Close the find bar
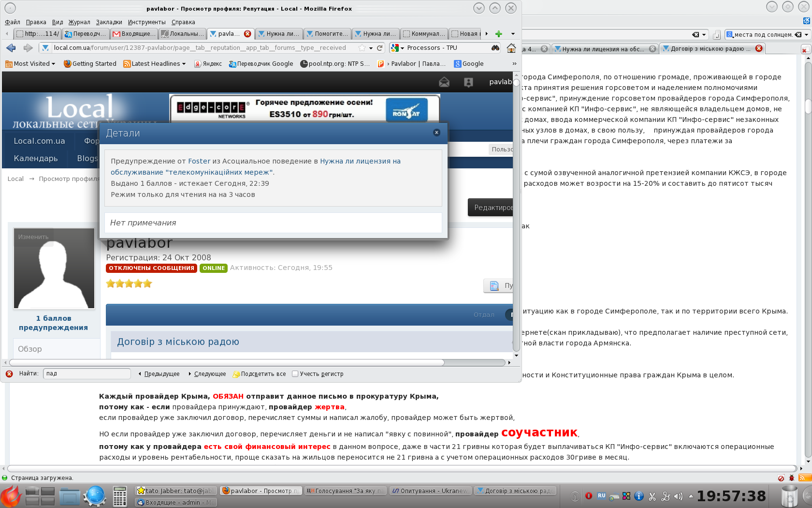The image size is (812, 508). click(9, 374)
